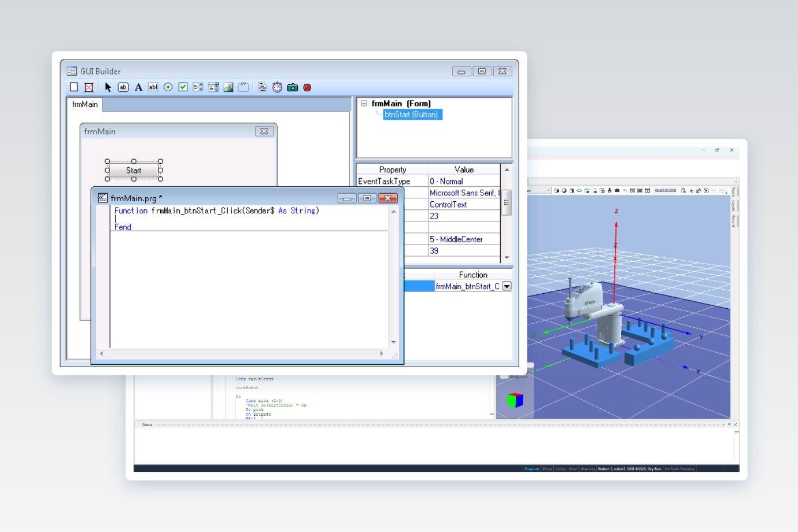Switch to the frmMain tab

[85, 104]
